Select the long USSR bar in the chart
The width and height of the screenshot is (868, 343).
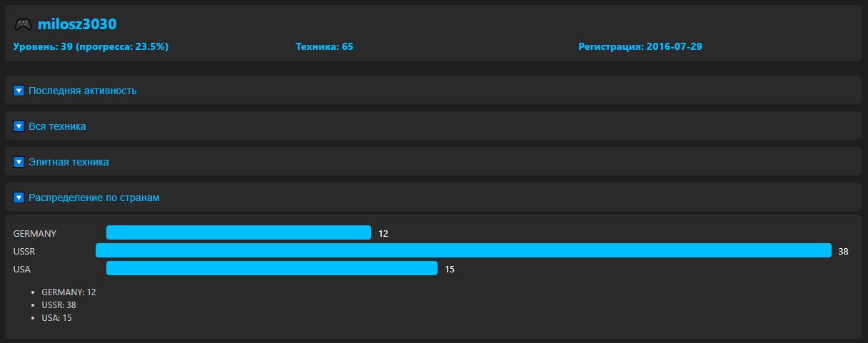(463, 250)
